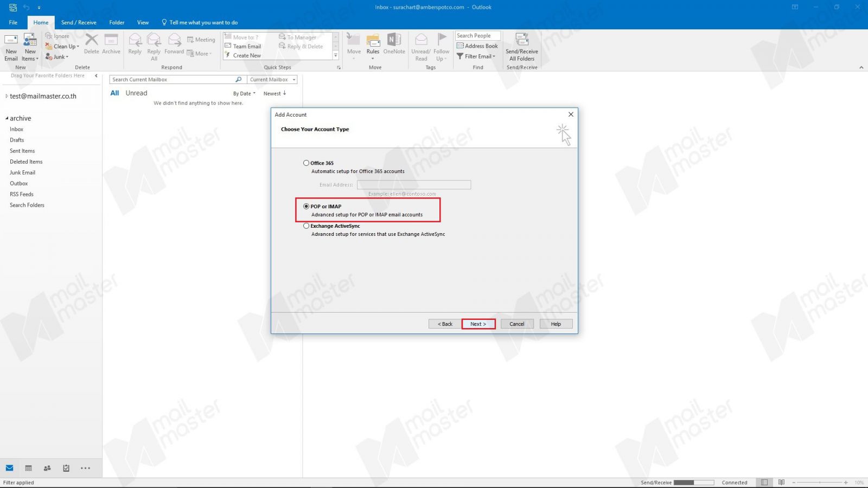Click the Undo arrow in title bar

click(26, 8)
